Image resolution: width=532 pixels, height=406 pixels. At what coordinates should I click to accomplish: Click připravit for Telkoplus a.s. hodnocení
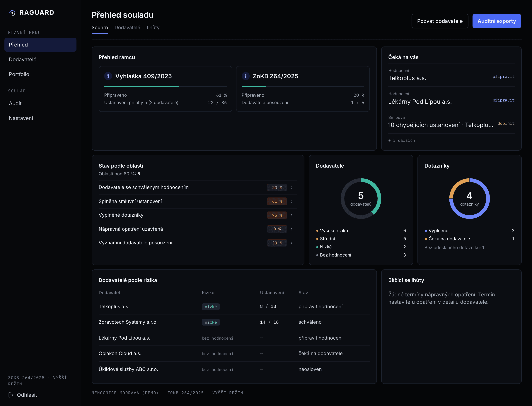[503, 77]
